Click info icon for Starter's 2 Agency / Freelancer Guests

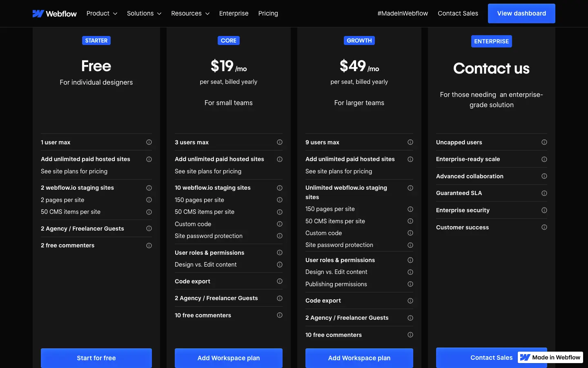click(149, 229)
